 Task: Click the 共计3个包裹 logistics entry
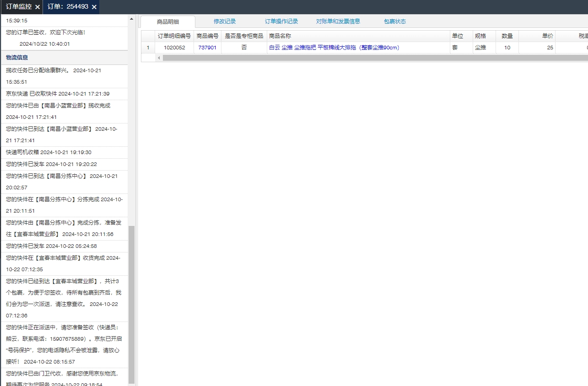pyautogui.click(x=65, y=298)
